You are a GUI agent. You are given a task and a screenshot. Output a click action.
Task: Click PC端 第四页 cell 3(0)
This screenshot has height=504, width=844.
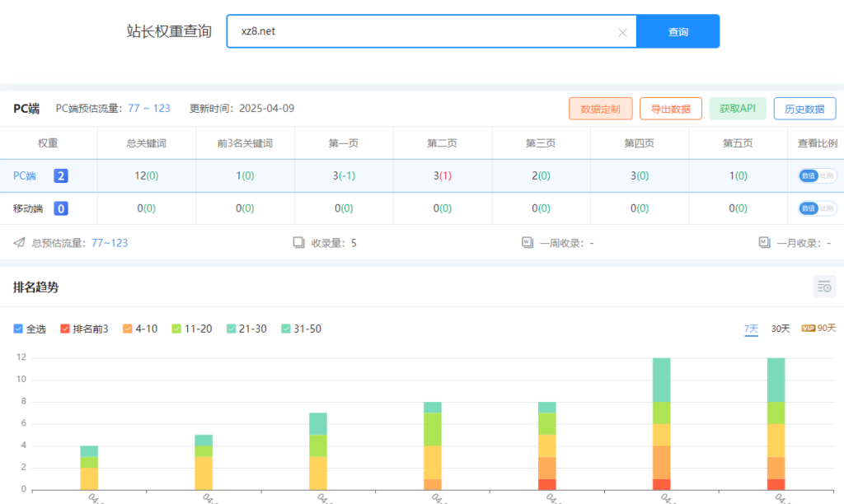[x=639, y=176]
